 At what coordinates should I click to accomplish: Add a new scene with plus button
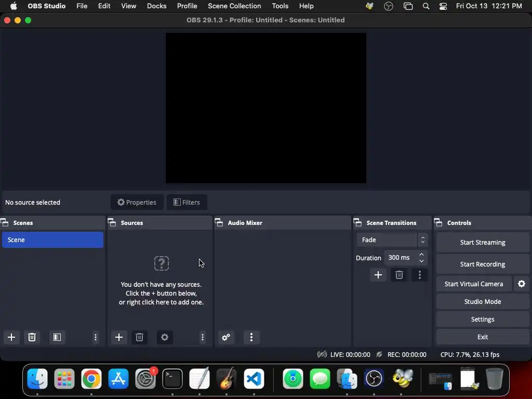(x=11, y=337)
